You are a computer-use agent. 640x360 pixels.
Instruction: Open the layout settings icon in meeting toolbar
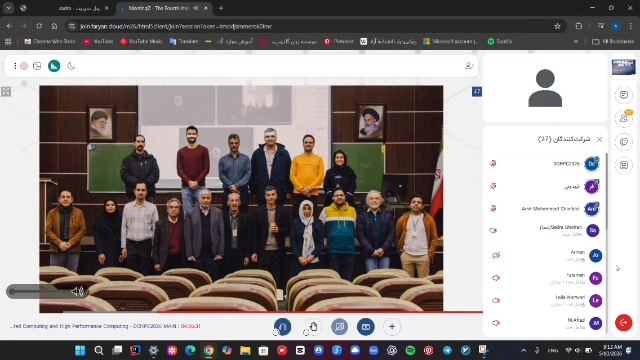point(37,66)
